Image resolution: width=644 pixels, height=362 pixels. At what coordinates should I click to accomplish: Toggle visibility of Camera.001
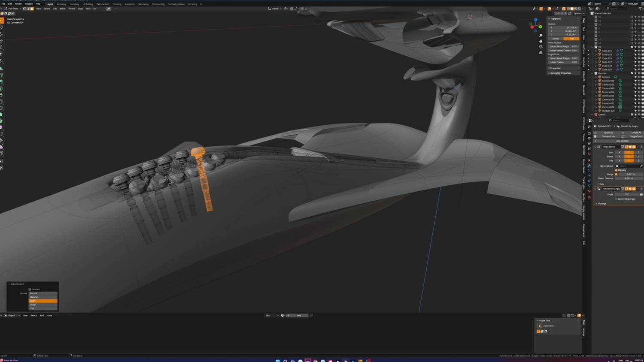pos(639,81)
